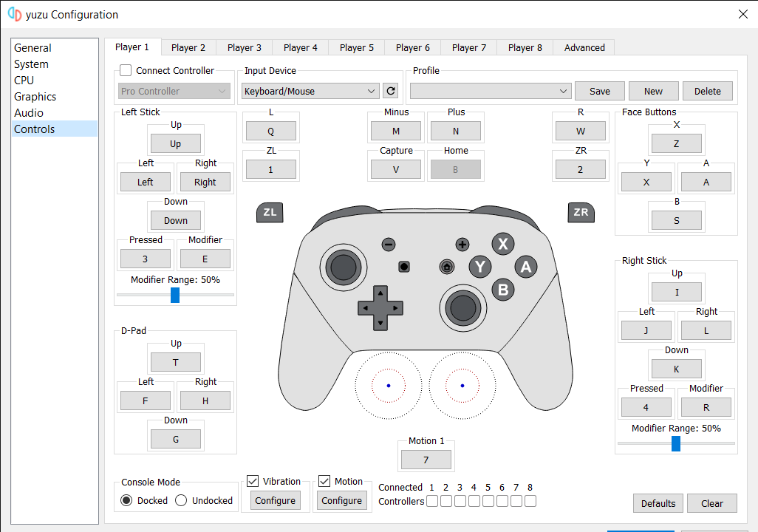Image resolution: width=758 pixels, height=532 pixels.
Task: Toggle the Motion checkbox
Action: click(x=324, y=481)
